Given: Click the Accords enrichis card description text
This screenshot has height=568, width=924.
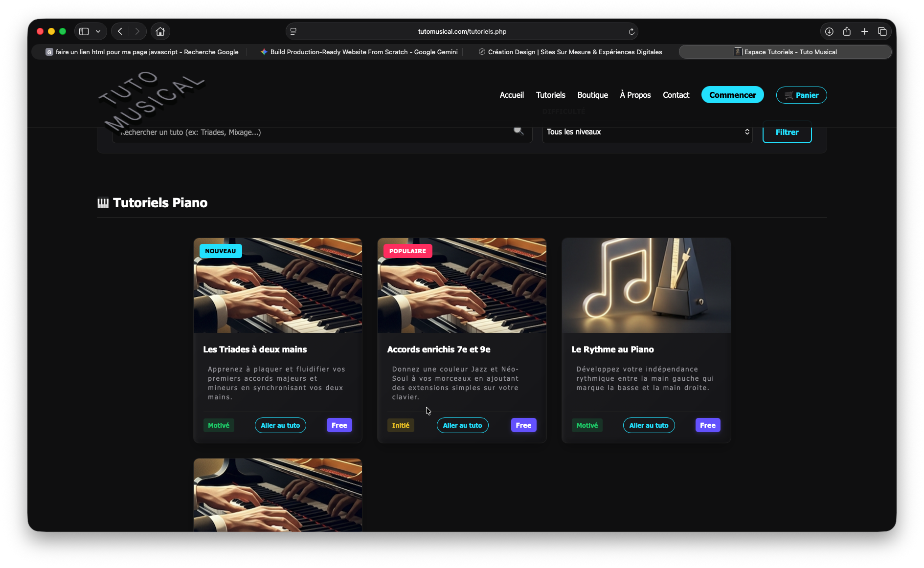Looking at the screenshot, I should 455,383.
